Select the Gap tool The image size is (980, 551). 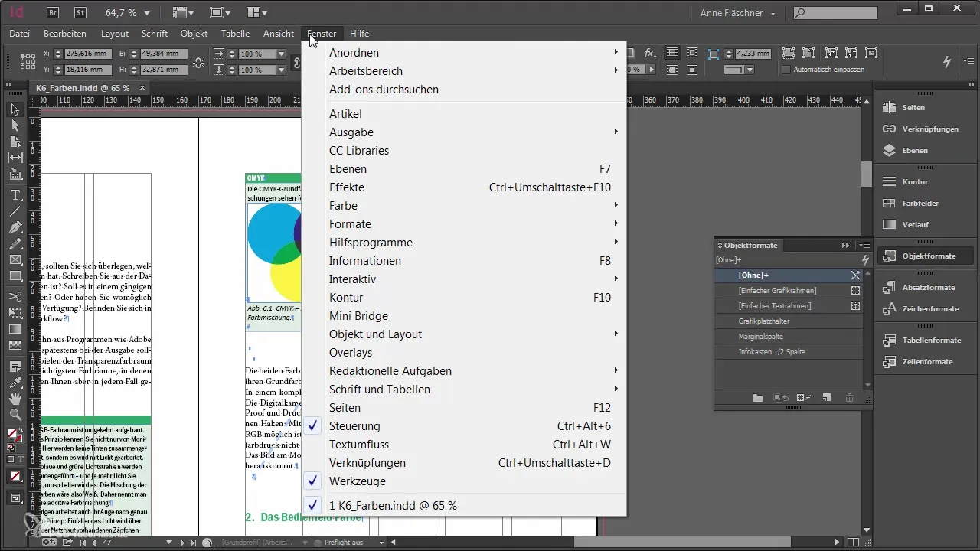15,158
